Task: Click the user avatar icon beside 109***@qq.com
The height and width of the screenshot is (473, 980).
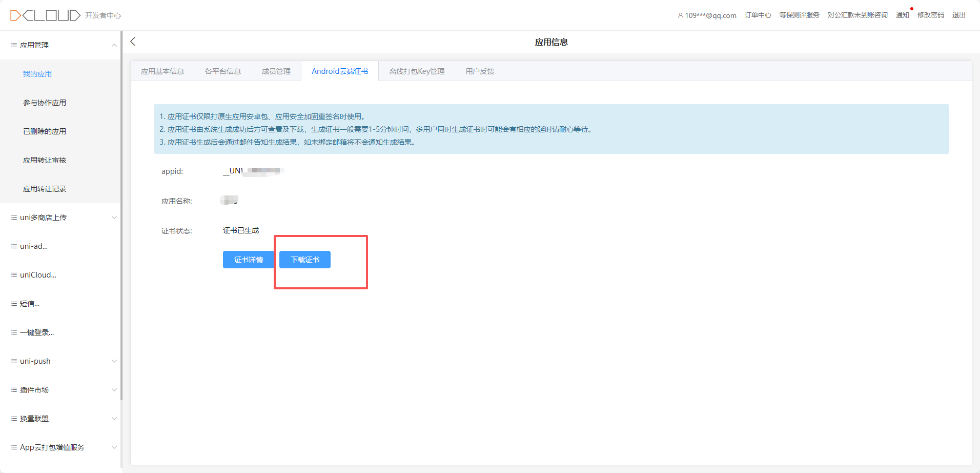Action: (680, 15)
